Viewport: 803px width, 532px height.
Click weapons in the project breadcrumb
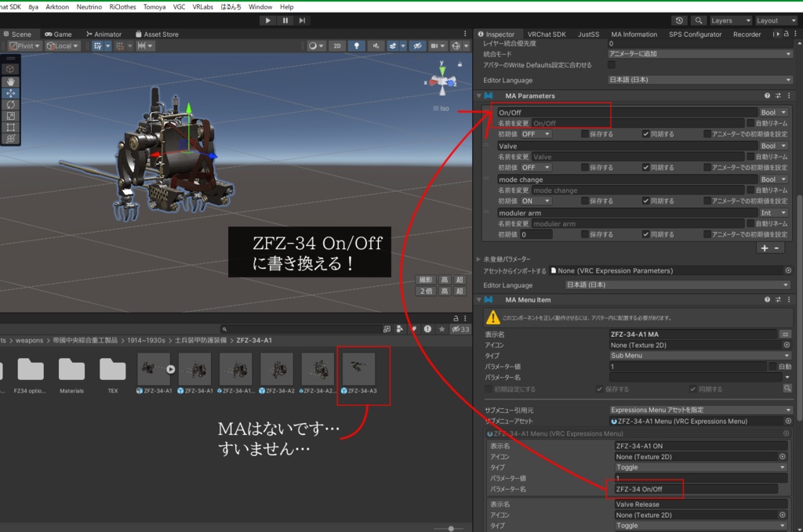[29, 340]
